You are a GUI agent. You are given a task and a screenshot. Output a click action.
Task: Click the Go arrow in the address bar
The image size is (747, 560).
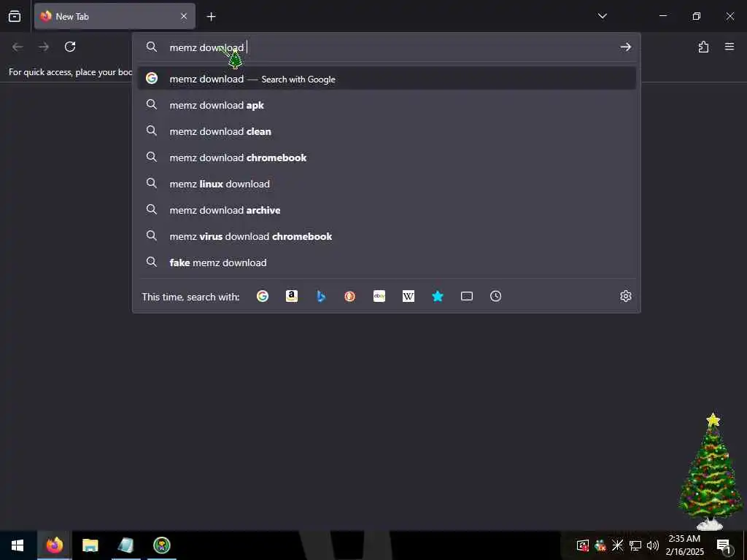[x=625, y=47]
